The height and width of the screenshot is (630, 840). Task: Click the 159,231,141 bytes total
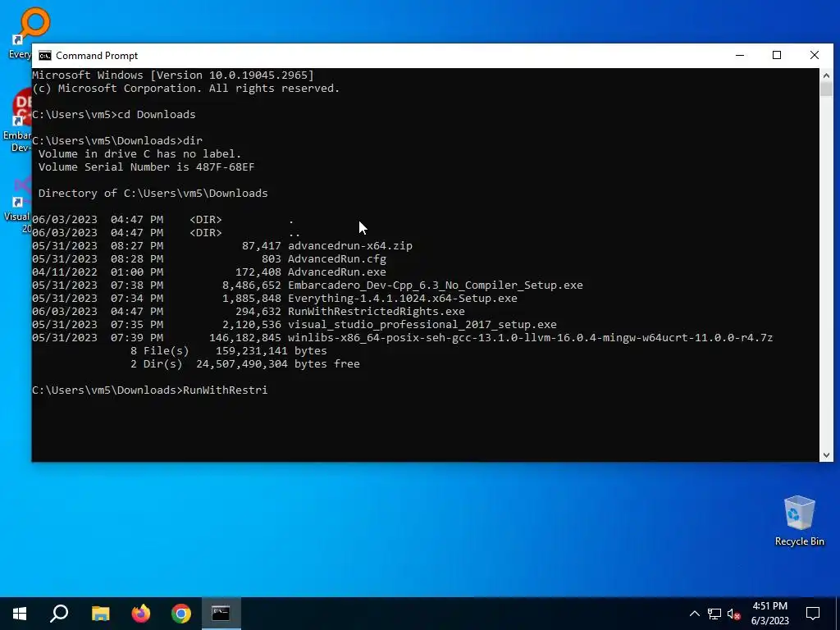pos(271,351)
